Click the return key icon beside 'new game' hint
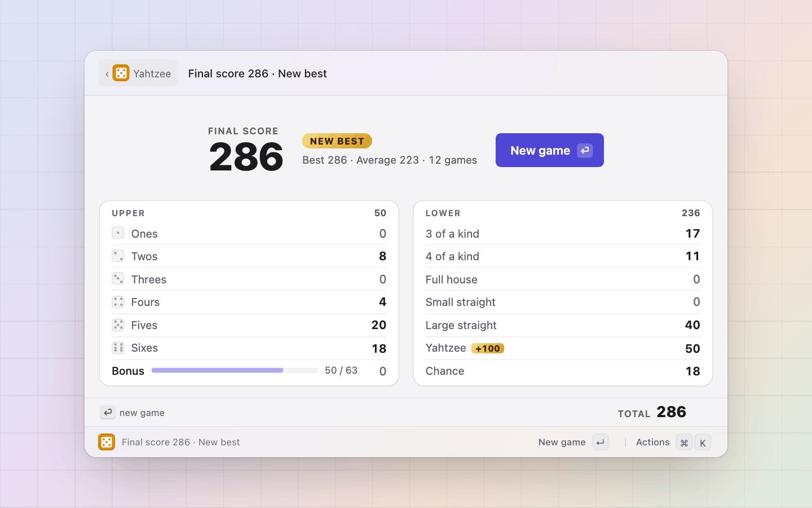812x508 pixels. pos(108,413)
